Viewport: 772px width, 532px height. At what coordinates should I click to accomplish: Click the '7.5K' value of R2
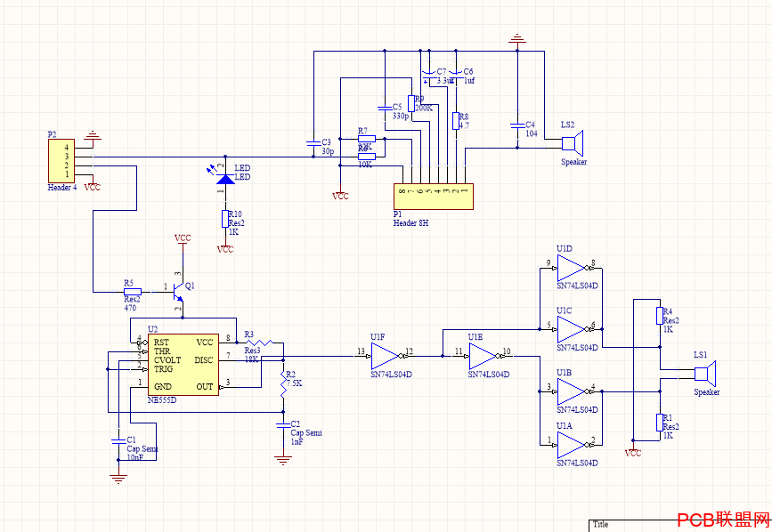[295, 383]
